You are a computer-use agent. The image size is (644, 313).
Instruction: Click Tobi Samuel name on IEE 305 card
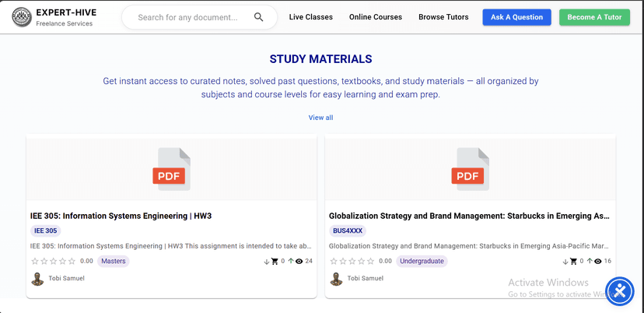click(67, 279)
